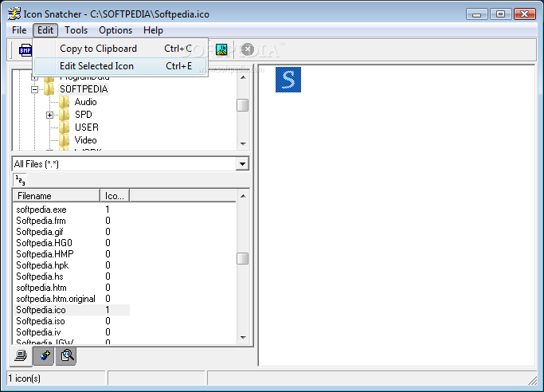
Task: Select Softpedia.ico in the file list
Action: 41,310
